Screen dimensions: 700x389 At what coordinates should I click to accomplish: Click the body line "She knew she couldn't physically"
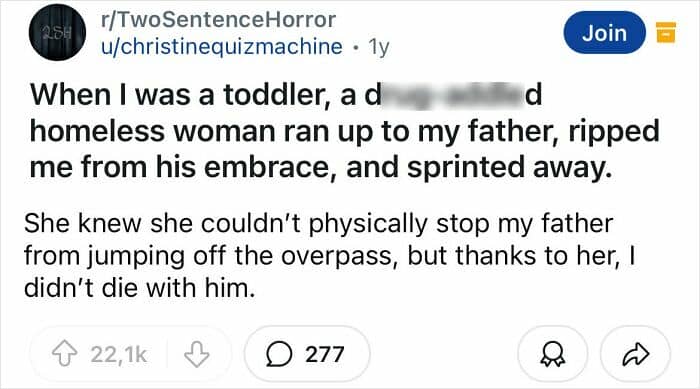tap(225, 224)
